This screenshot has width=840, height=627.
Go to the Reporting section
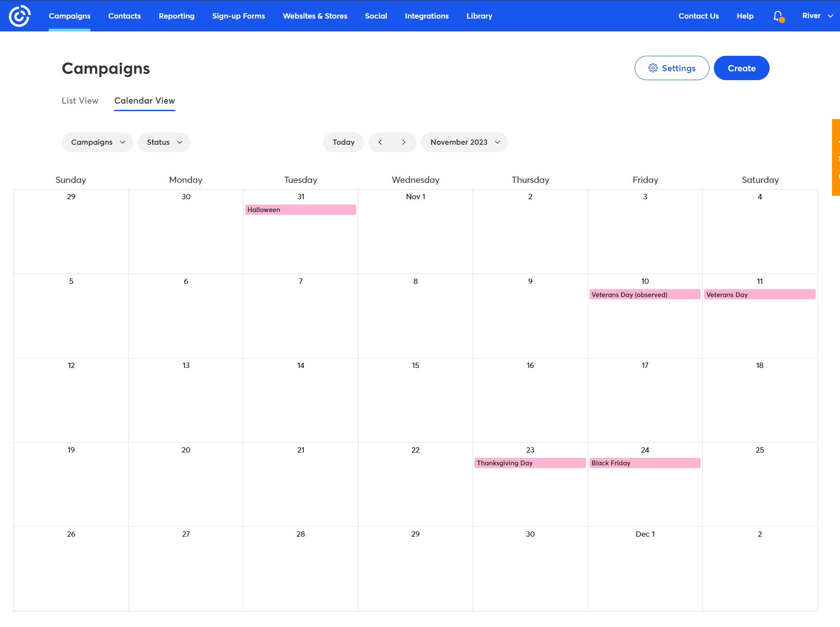click(x=176, y=15)
